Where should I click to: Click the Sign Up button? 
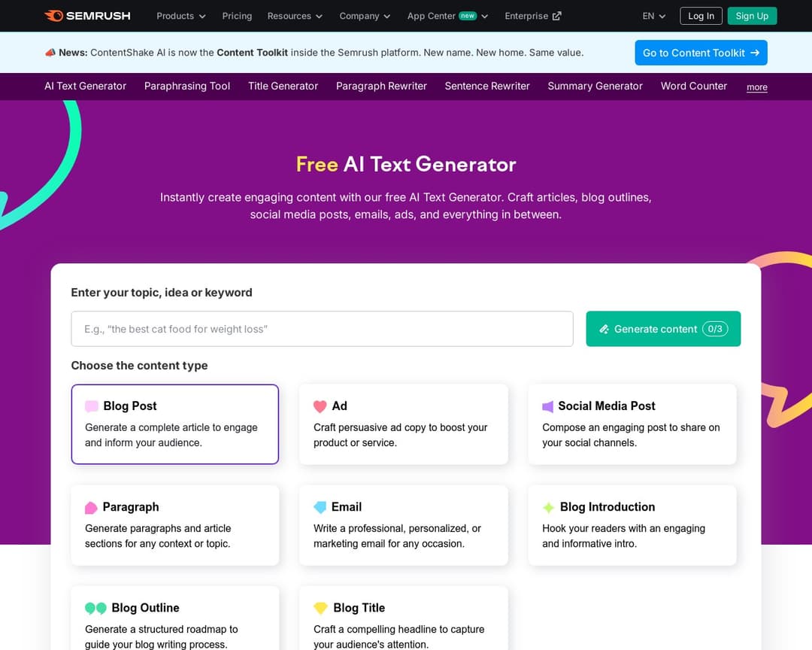pyautogui.click(x=752, y=16)
